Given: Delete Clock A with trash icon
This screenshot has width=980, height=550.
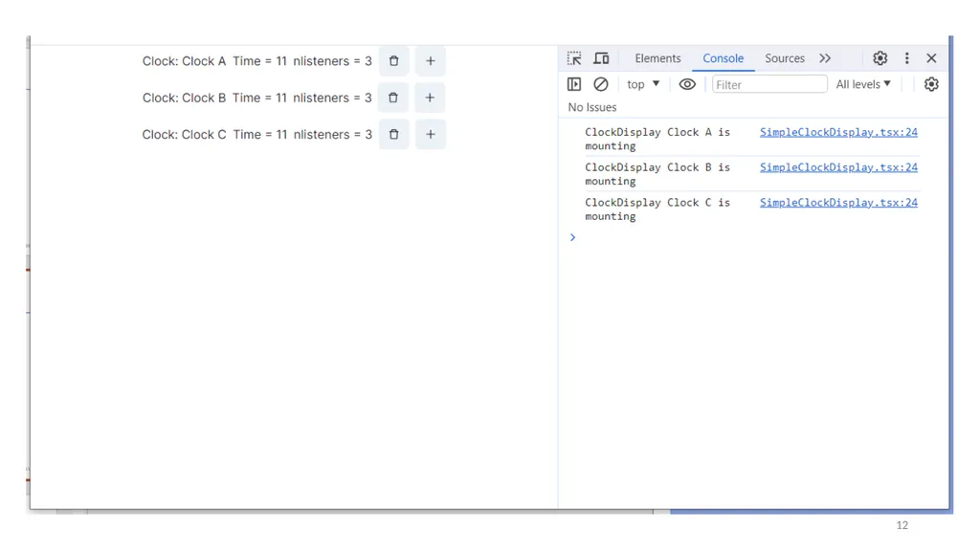Looking at the screenshot, I should (393, 61).
